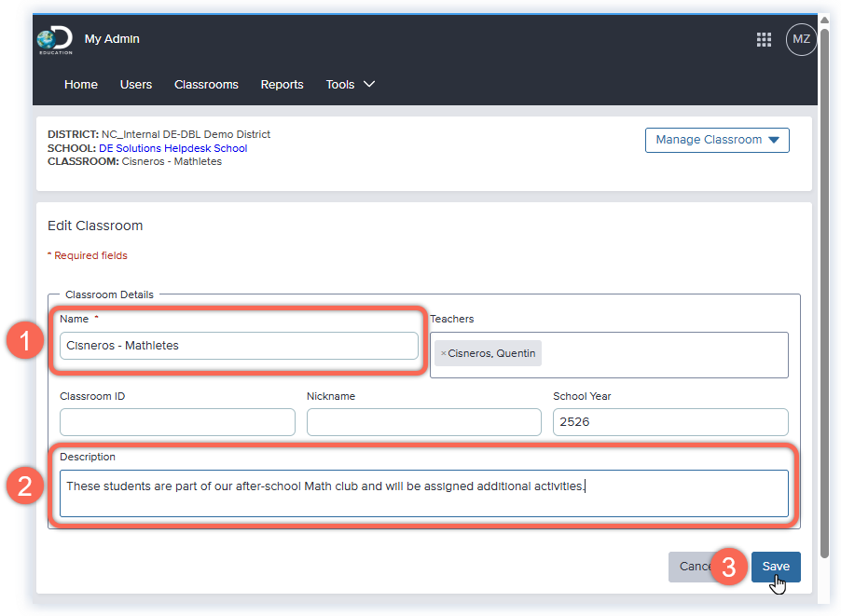
Task: Open the MZ profile avatar menu
Action: [800, 39]
